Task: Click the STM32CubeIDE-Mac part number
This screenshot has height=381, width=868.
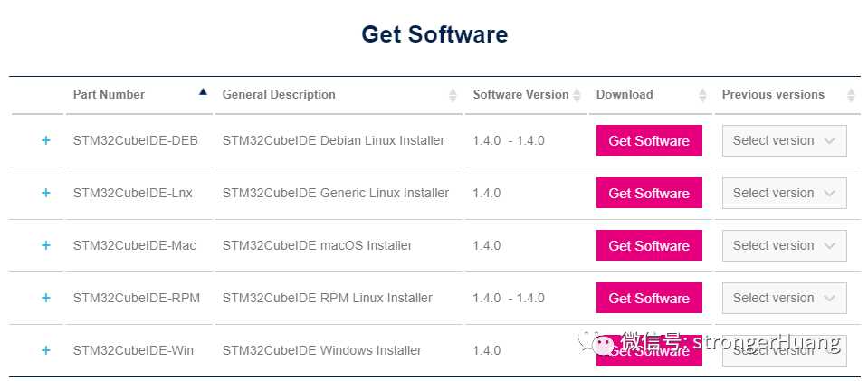Action: (x=135, y=245)
